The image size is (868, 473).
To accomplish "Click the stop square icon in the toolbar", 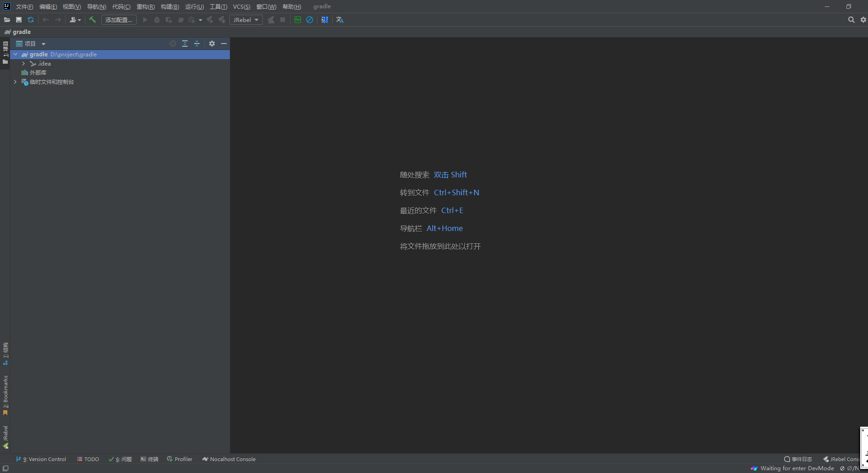I will (283, 20).
